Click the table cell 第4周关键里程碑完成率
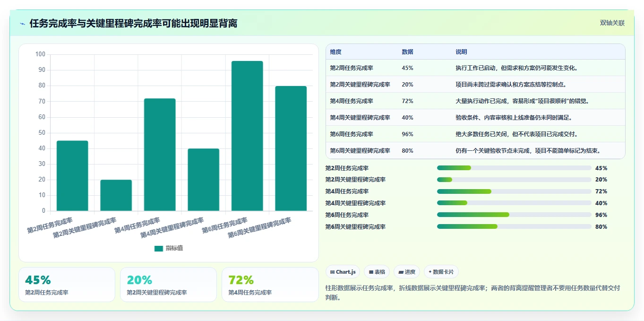The width and height of the screenshot is (644, 321). click(x=360, y=118)
